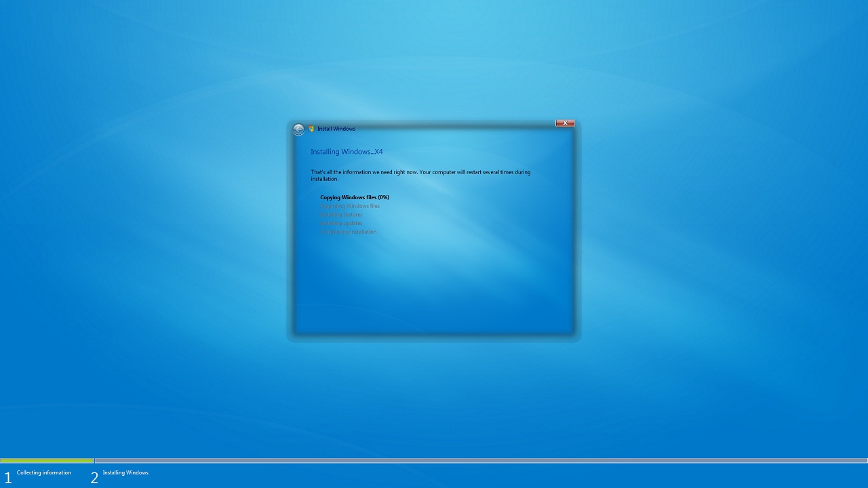Select the "Copying Windows files (0%)" step

[x=355, y=197]
